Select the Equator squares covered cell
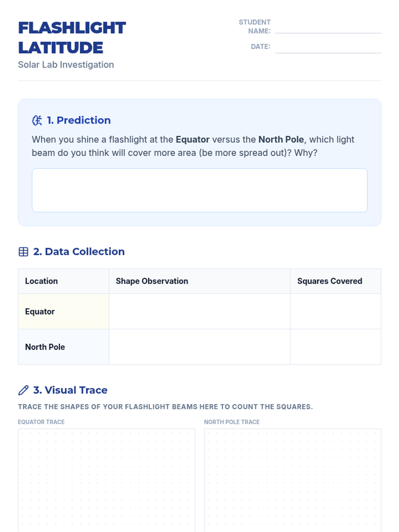399x532 pixels. pyautogui.click(x=336, y=312)
